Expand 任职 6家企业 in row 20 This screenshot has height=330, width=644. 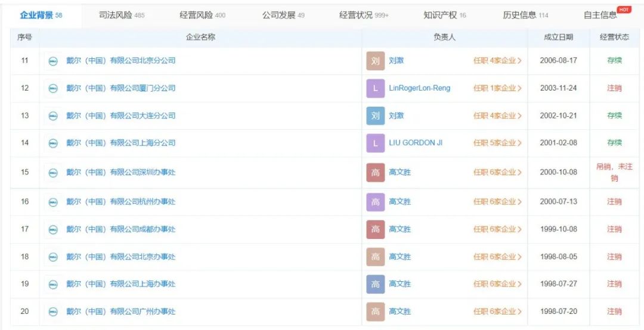coord(497,312)
